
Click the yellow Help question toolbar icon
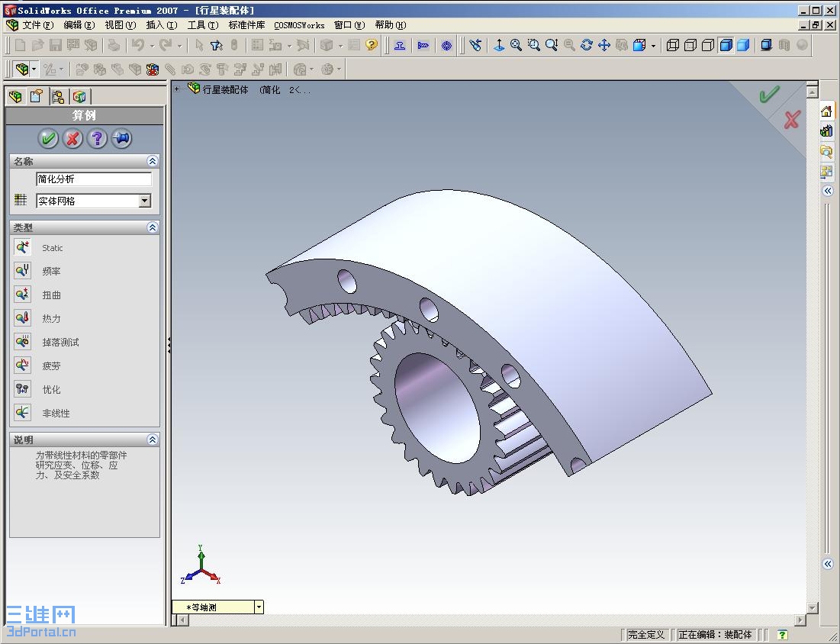click(372, 45)
